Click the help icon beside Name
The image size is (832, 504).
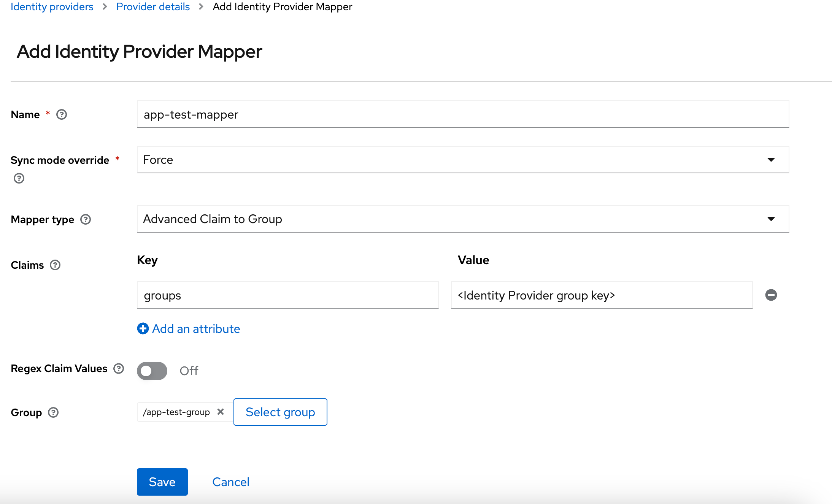click(62, 114)
